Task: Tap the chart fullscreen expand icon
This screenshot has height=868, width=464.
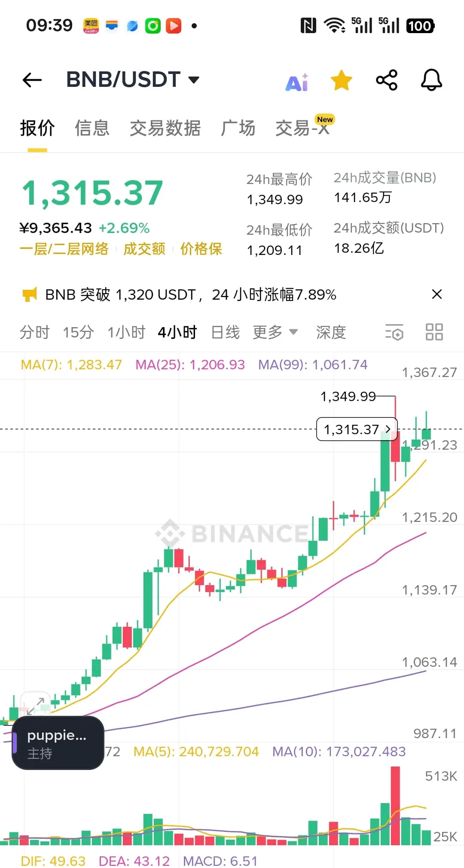Action: tap(35, 706)
